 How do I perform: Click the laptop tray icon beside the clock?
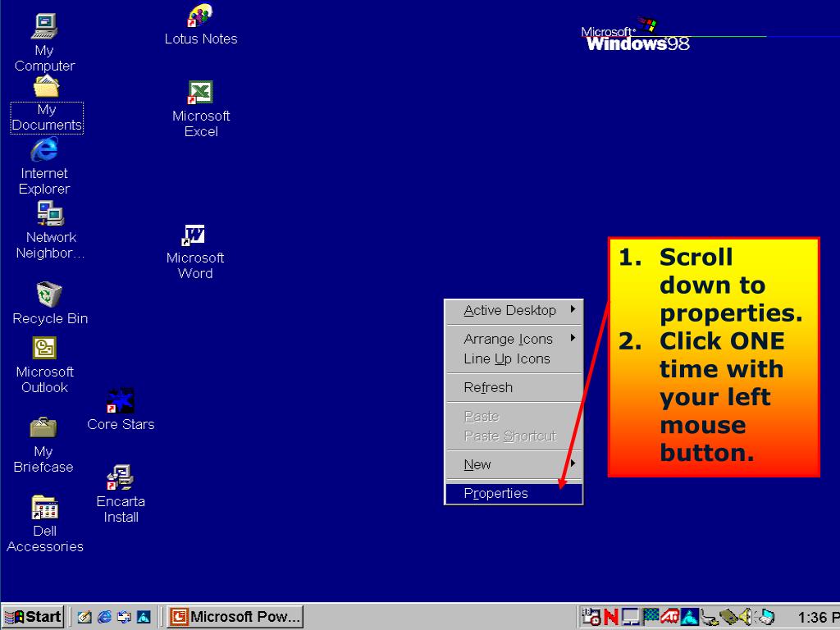point(765,617)
